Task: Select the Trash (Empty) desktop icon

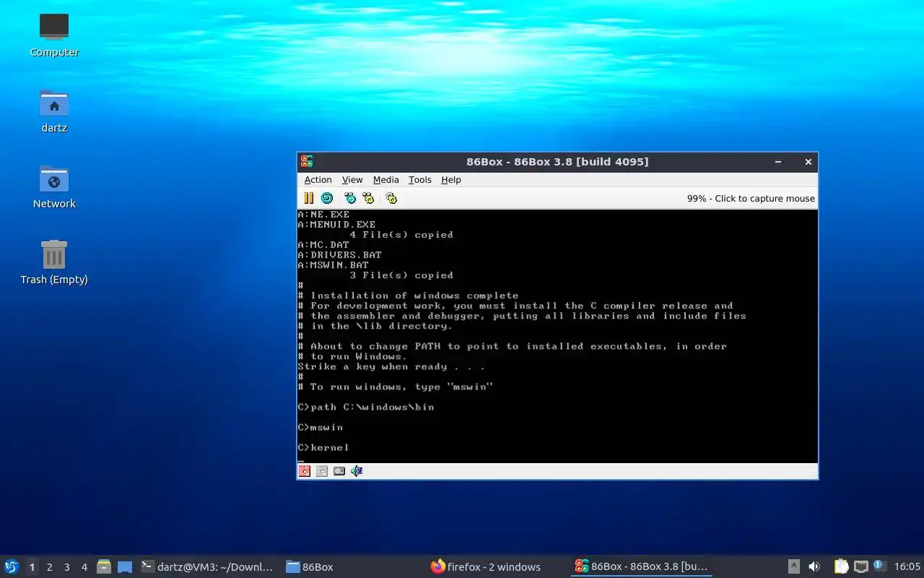Action: (54, 263)
